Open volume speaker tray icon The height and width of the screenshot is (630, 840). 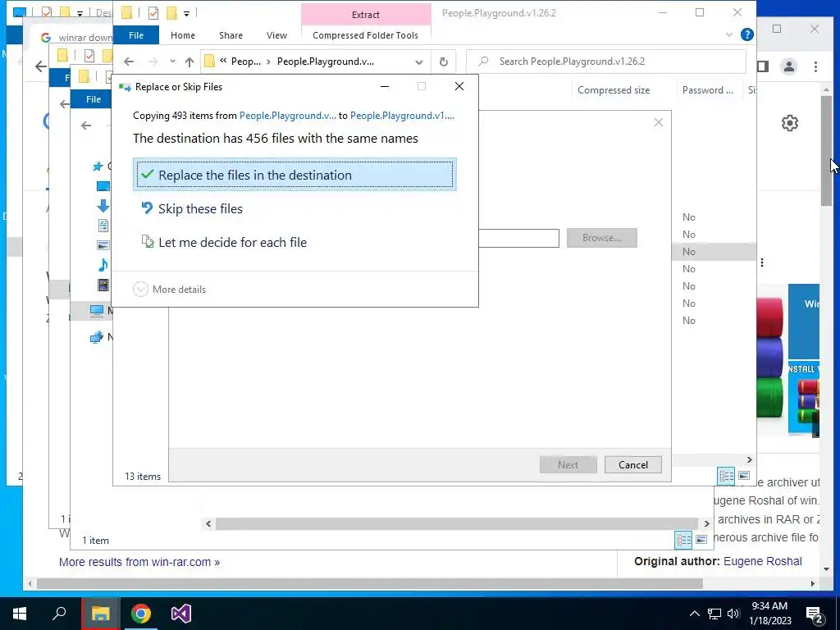[733, 614]
